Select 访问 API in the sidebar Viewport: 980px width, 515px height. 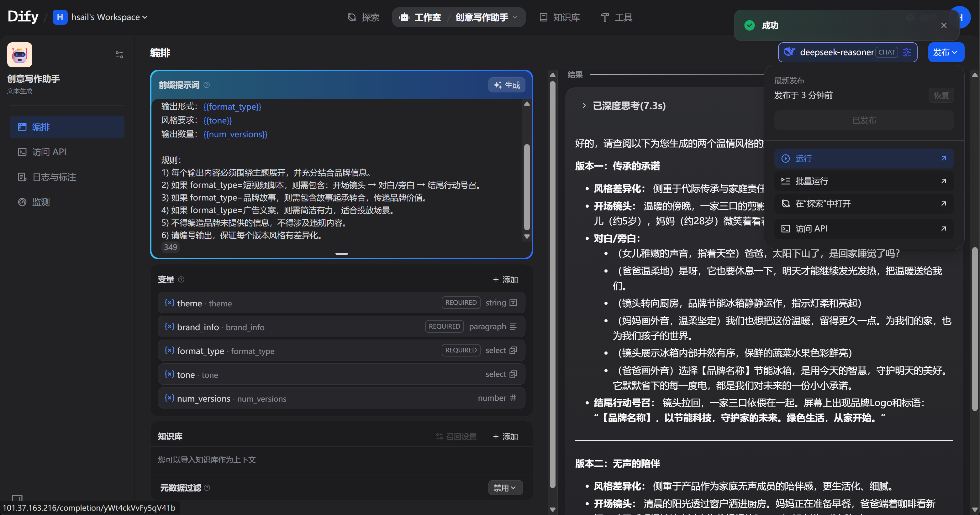[67, 152]
